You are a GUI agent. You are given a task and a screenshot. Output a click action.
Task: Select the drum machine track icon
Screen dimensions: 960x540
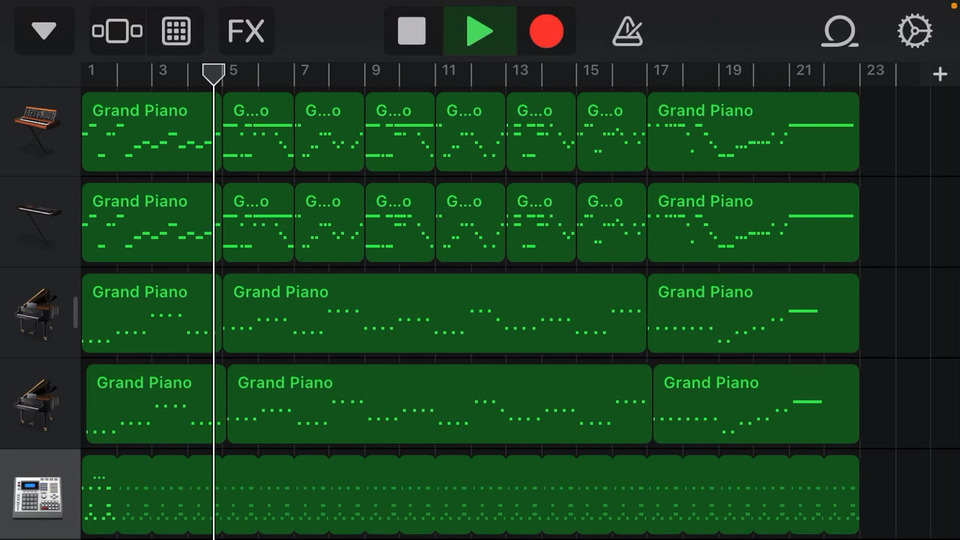pos(38,496)
